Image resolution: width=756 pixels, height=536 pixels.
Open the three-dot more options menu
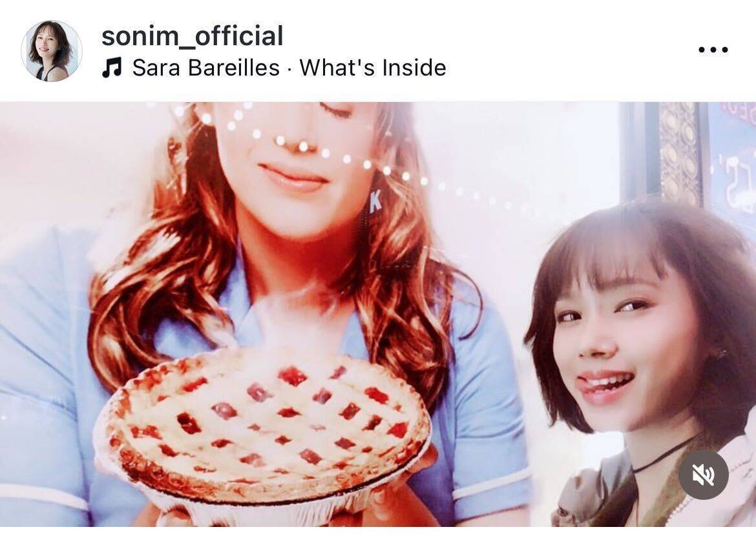coord(713,50)
